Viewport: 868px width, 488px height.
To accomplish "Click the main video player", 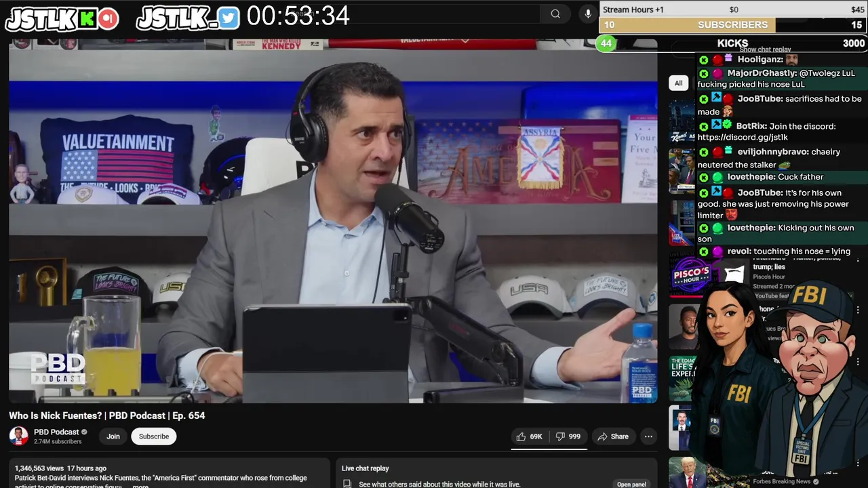I will click(333, 220).
